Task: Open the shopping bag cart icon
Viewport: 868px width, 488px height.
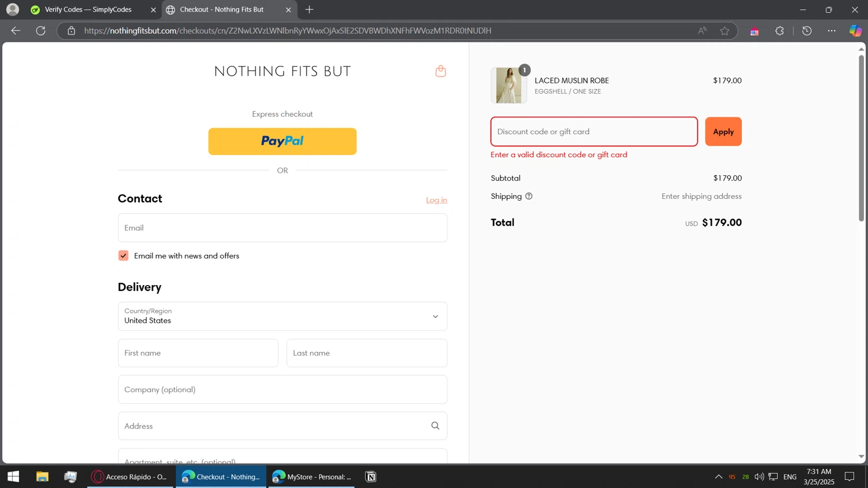Action: click(x=440, y=71)
